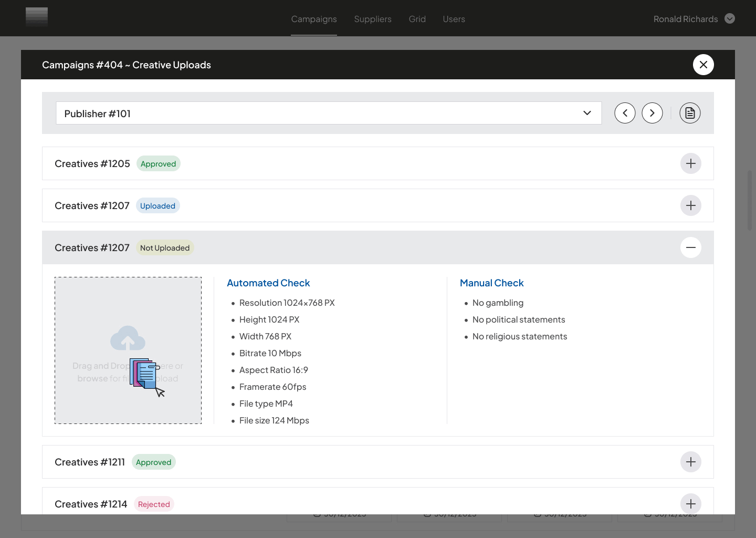Click the left chevron to view previous publisher
Viewport: 756px width, 538px height.
625,113
